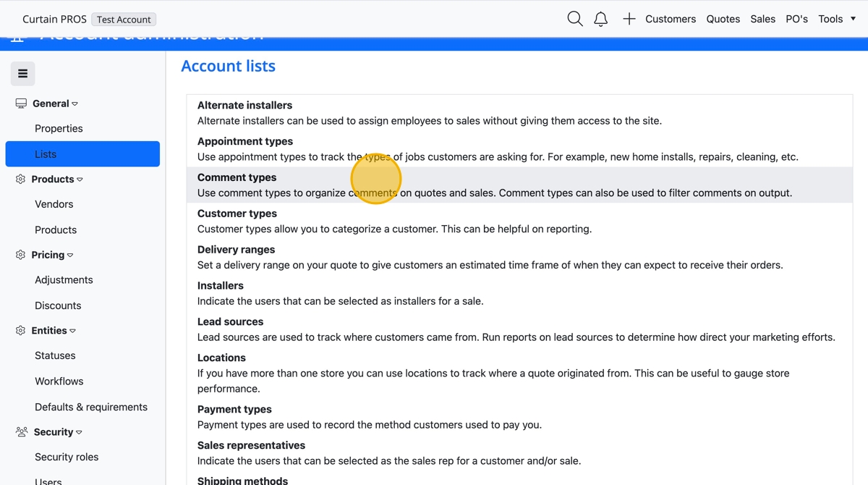Open the Alternate installers list

coord(519,113)
